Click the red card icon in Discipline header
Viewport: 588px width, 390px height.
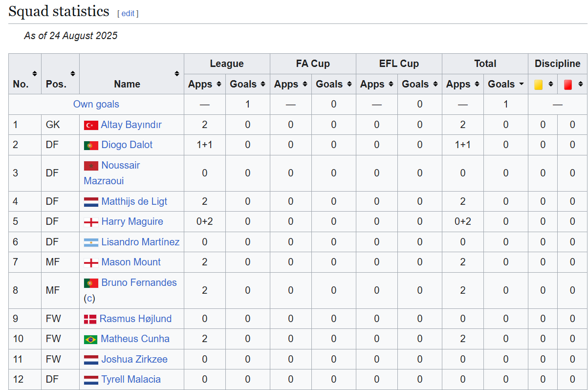pos(567,85)
